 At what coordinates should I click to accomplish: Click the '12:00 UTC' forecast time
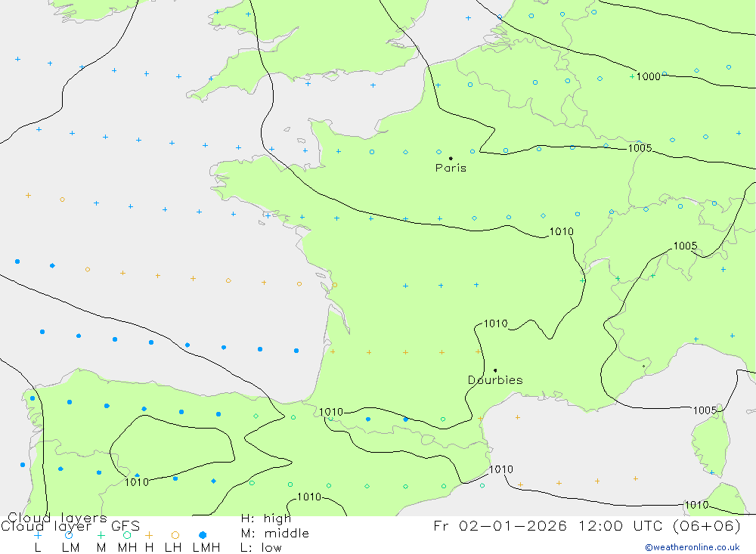[x=621, y=525]
